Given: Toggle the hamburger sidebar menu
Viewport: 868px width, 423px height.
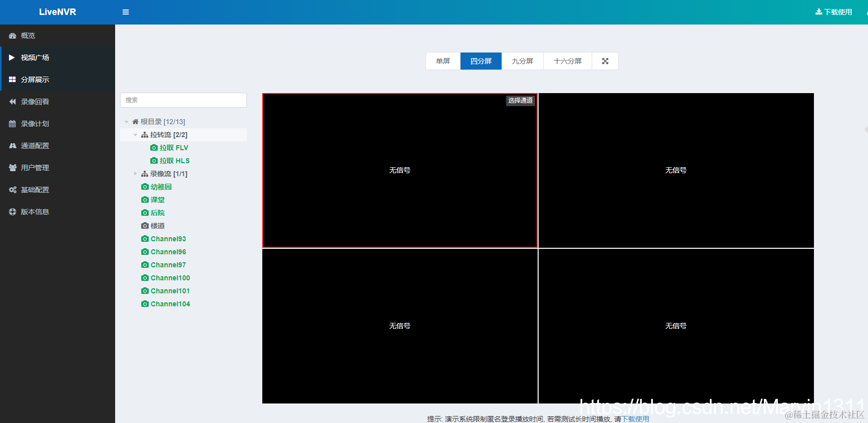Looking at the screenshot, I should tap(126, 12).
